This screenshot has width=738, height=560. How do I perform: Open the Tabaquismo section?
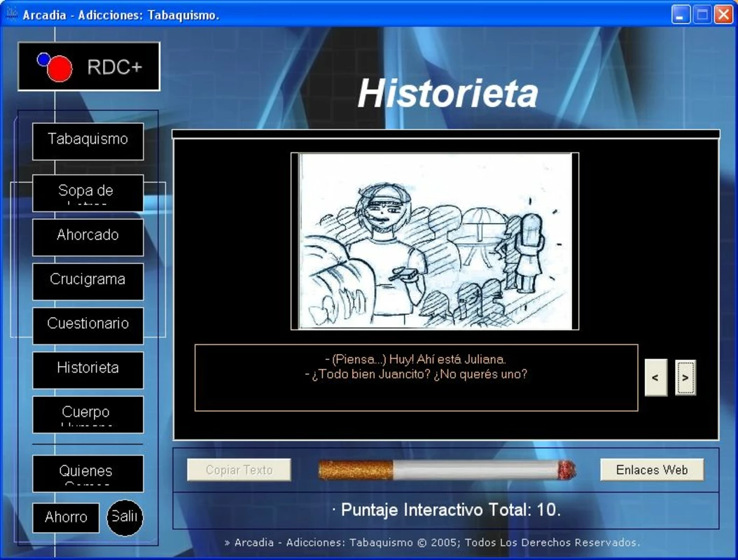pyautogui.click(x=88, y=141)
